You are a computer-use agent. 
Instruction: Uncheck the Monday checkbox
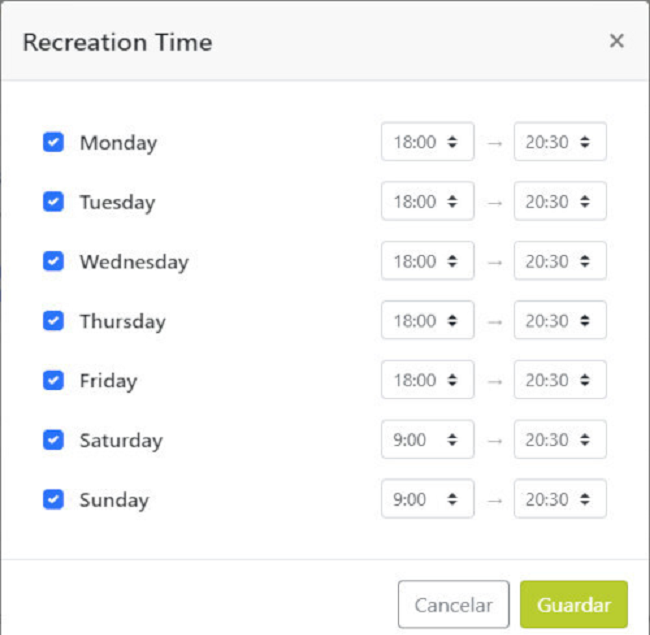pyautogui.click(x=53, y=142)
